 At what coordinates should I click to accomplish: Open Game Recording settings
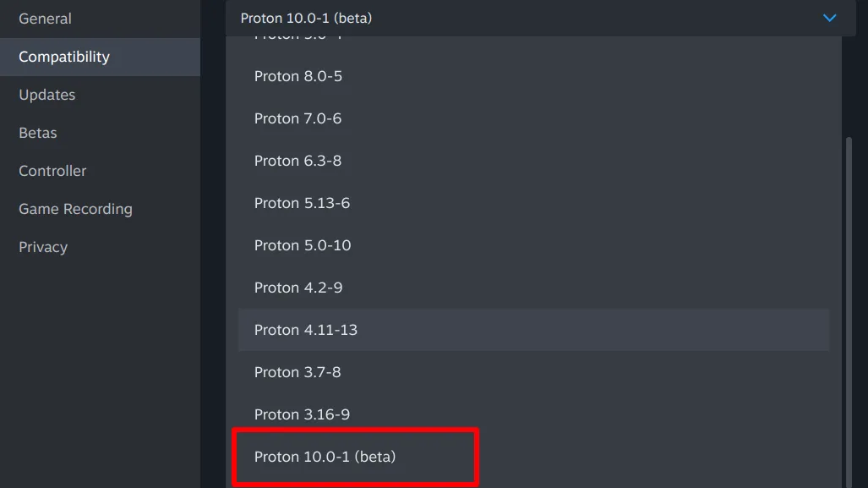(75, 209)
